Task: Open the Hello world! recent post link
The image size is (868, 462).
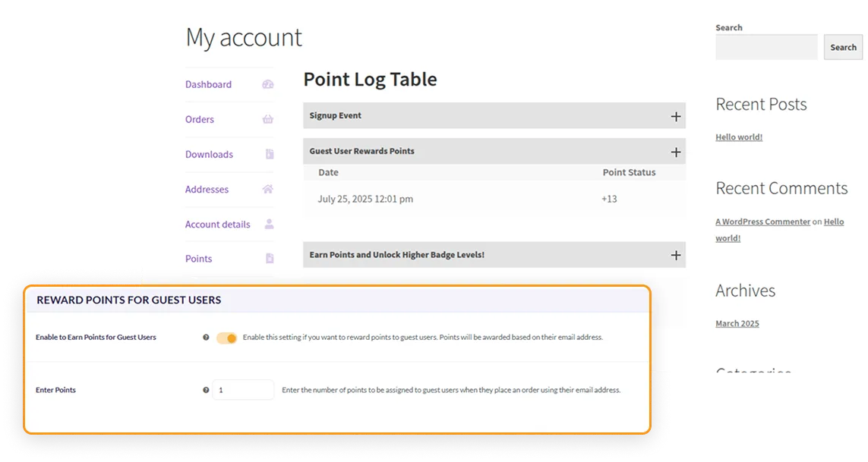Action: 738,137
